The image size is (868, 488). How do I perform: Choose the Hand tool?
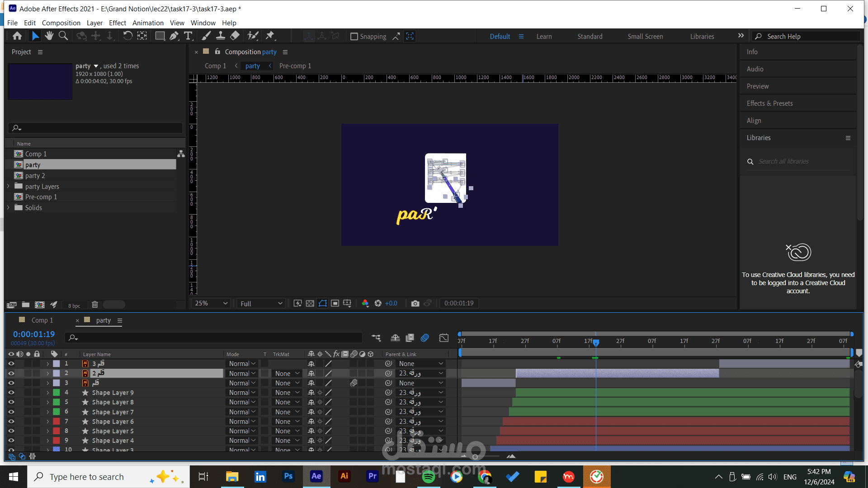pyautogui.click(x=49, y=36)
